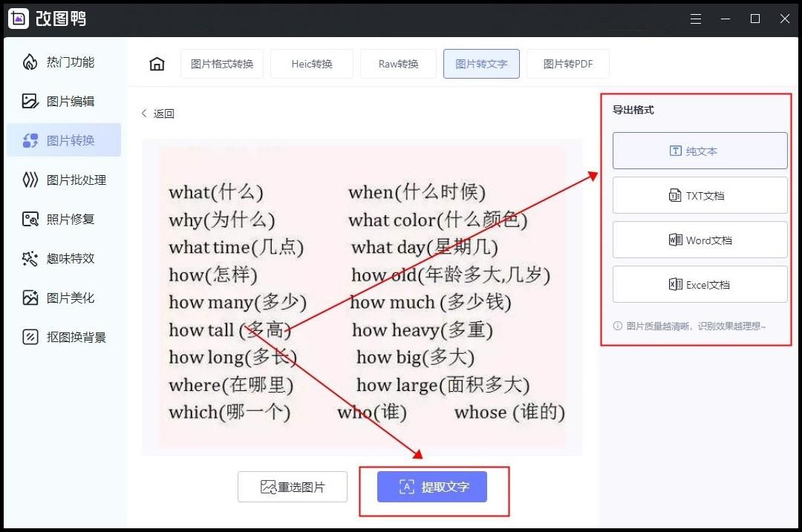Viewport: 802px width, 532px height.
Task: Click the 热门功能 flame icon
Action: pos(30,62)
